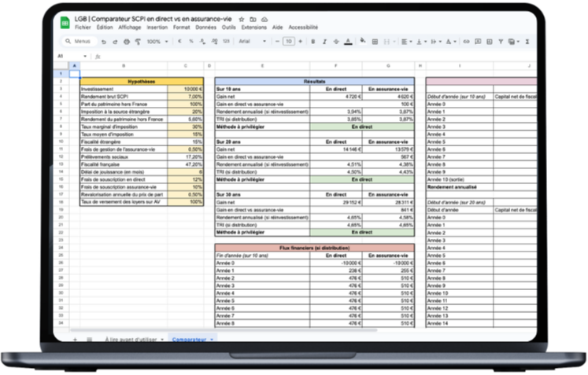The height and width of the screenshot is (375, 588).
Task: Open the Outils menu
Action: tap(229, 28)
